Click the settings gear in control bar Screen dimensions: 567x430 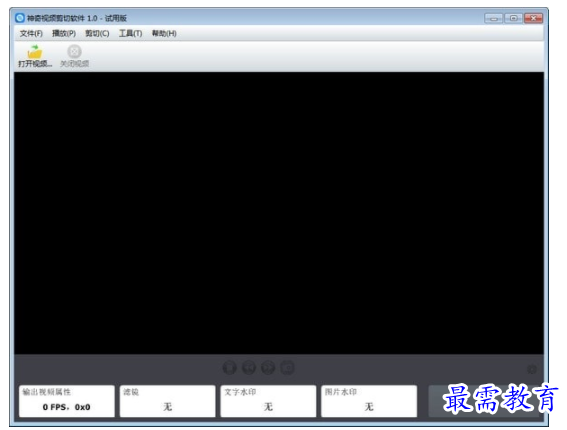click(532, 369)
